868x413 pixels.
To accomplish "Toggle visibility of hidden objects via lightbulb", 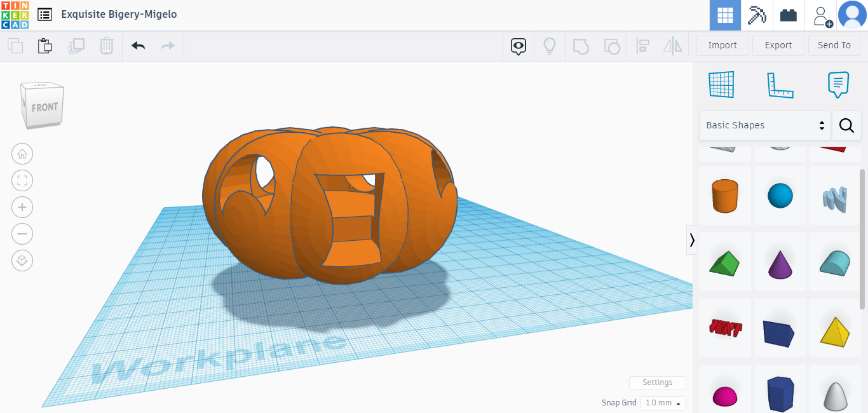I will [x=550, y=46].
